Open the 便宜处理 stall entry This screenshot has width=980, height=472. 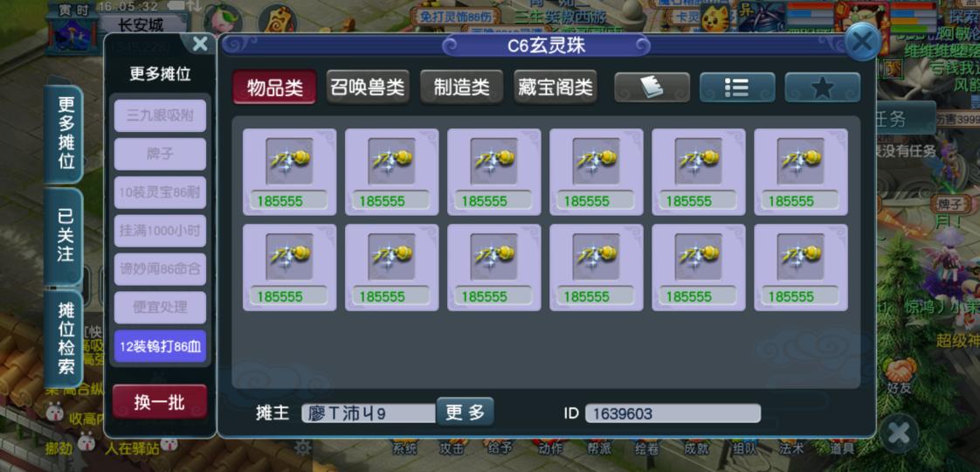[160, 308]
